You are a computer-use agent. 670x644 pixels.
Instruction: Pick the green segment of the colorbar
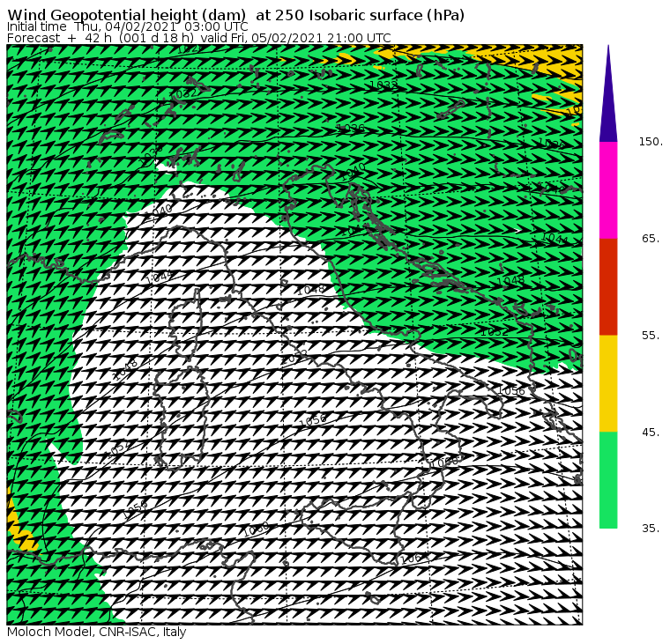pyautogui.click(x=608, y=480)
